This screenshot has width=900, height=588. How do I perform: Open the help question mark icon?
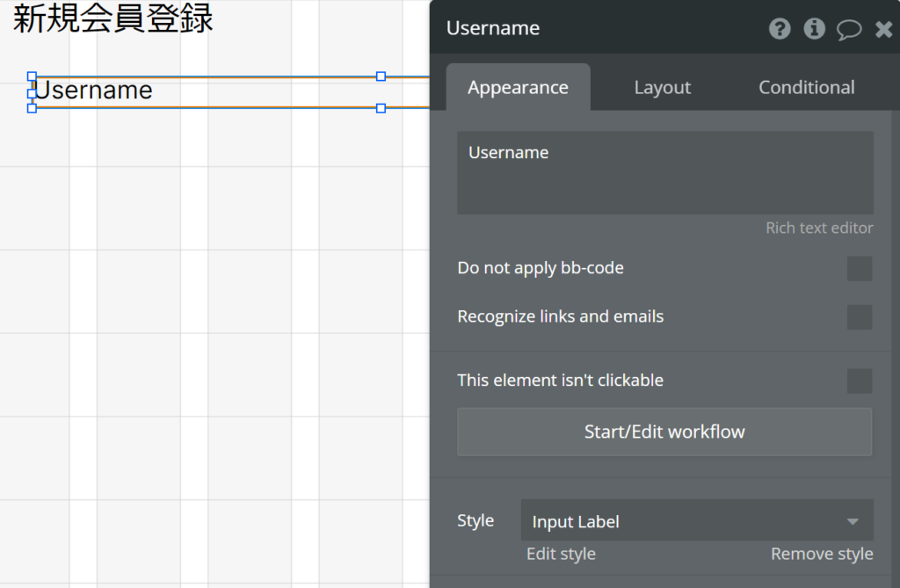click(780, 28)
